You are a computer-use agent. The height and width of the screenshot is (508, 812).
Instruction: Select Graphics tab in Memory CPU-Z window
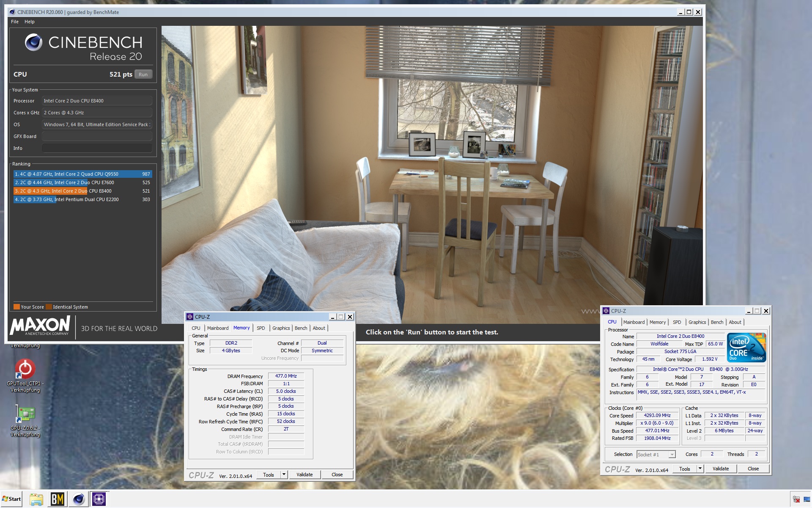(x=281, y=328)
